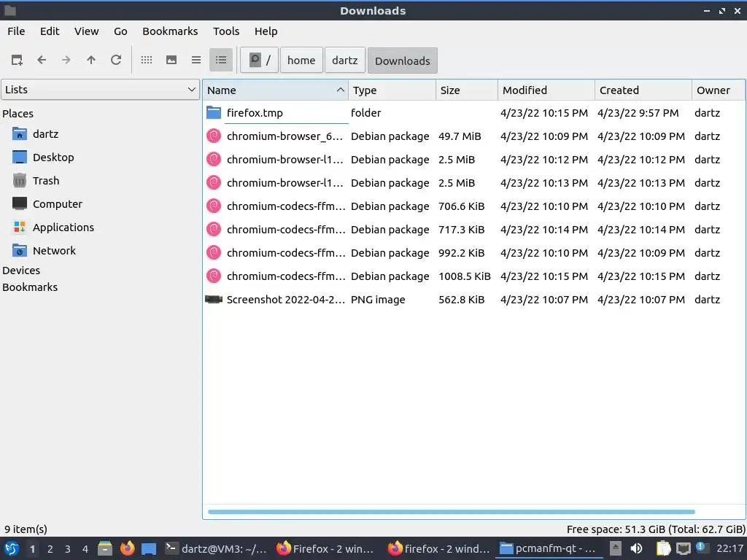Open Applications in the Places sidebar

tap(63, 227)
